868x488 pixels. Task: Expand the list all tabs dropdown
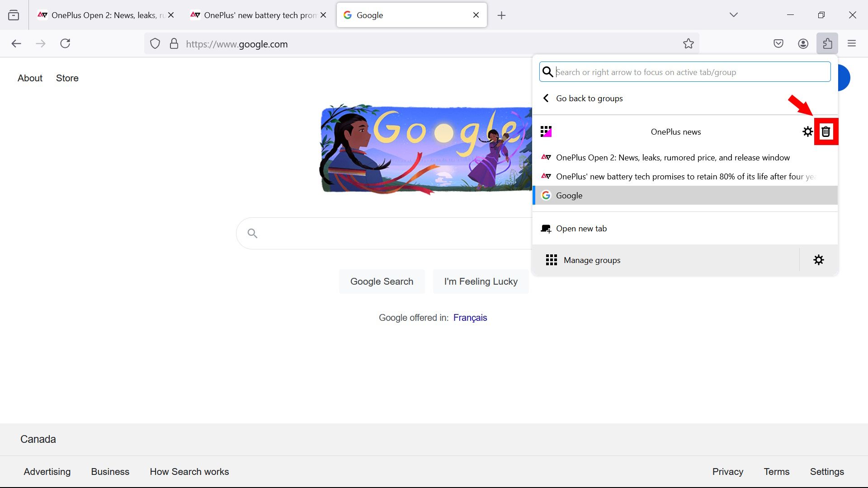[733, 14]
